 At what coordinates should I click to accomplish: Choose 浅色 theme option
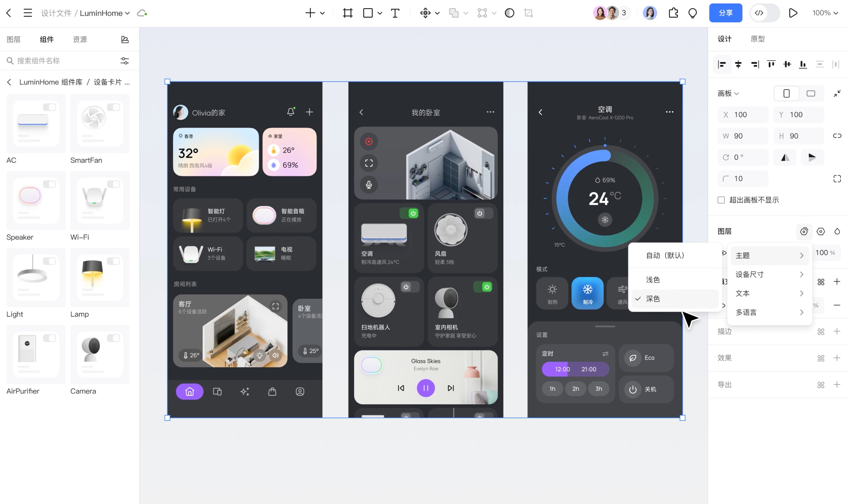(675, 280)
